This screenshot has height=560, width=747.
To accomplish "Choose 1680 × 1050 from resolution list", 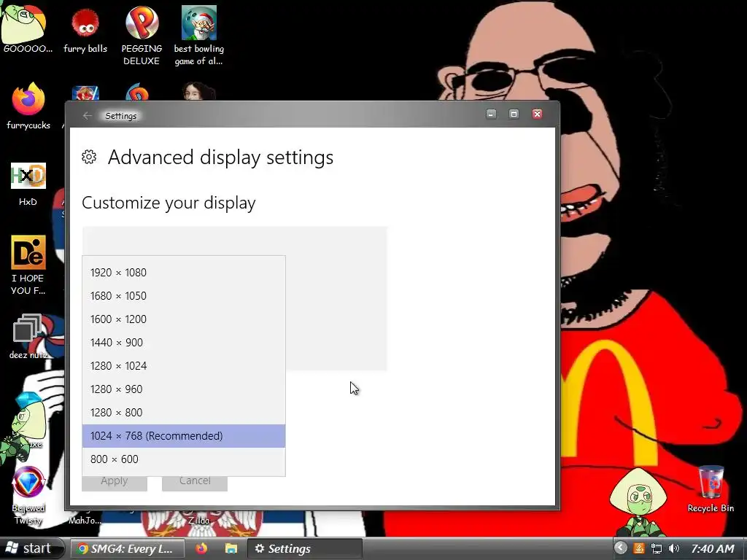I will coord(184,296).
